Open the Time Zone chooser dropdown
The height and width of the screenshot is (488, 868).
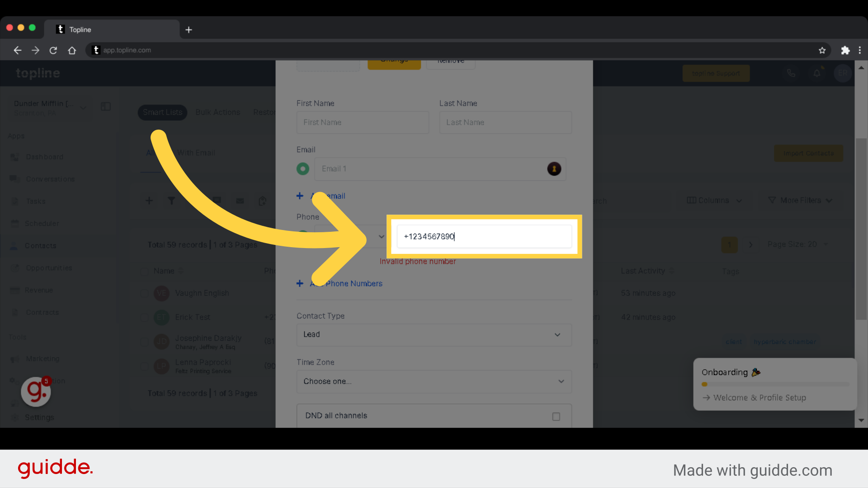click(434, 381)
